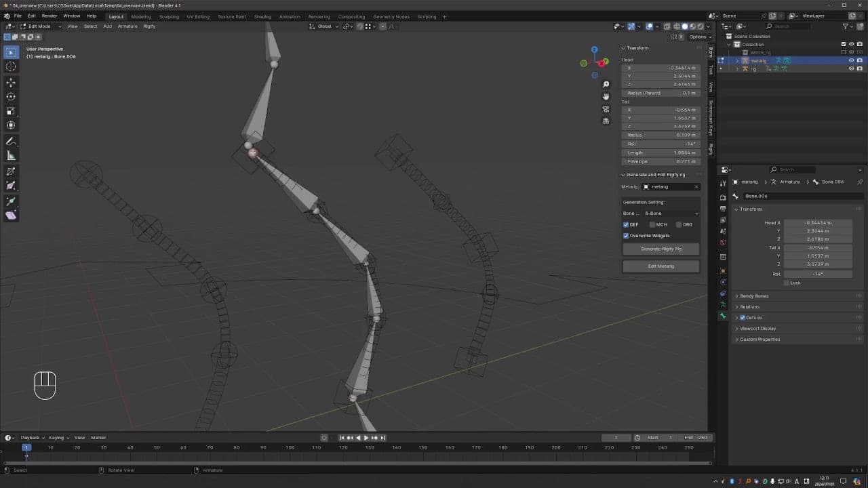The height and width of the screenshot is (488, 868).
Task: Click the outliner filter funnel icon
Action: pos(846,26)
